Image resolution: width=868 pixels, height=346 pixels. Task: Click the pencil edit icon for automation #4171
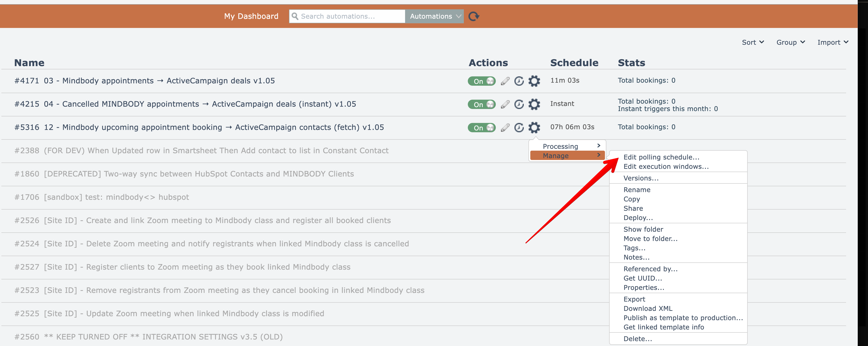tap(505, 81)
